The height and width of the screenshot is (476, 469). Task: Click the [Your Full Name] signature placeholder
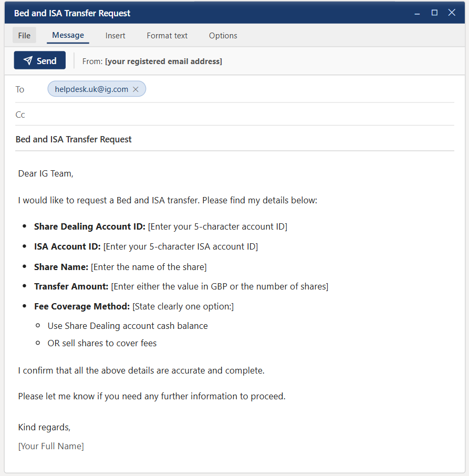coord(51,447)
